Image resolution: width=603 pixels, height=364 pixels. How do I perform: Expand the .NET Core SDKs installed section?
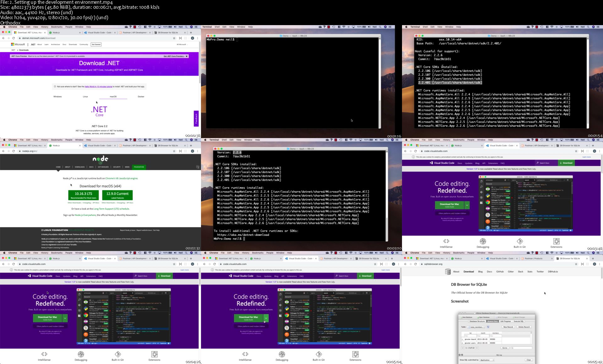[438, 67]
